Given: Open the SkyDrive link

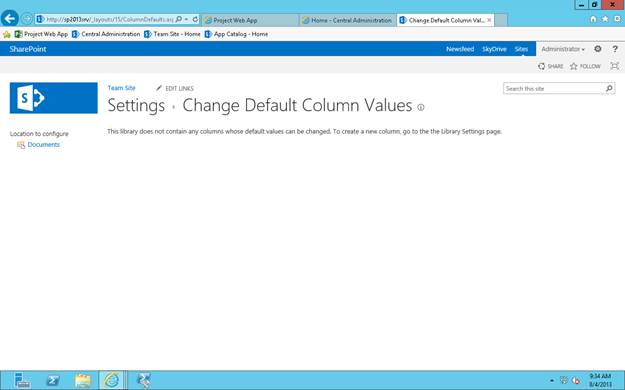Looking at the screenshot, I should tap(494, 49).
